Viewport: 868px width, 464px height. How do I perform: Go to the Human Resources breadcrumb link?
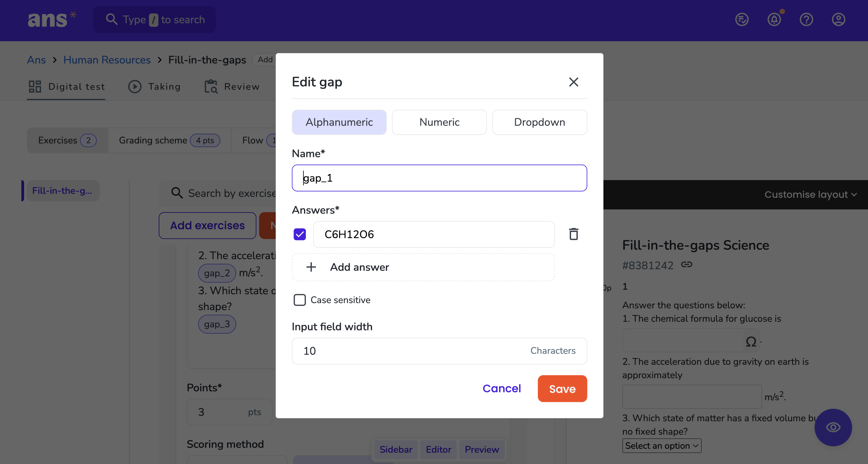107,60
